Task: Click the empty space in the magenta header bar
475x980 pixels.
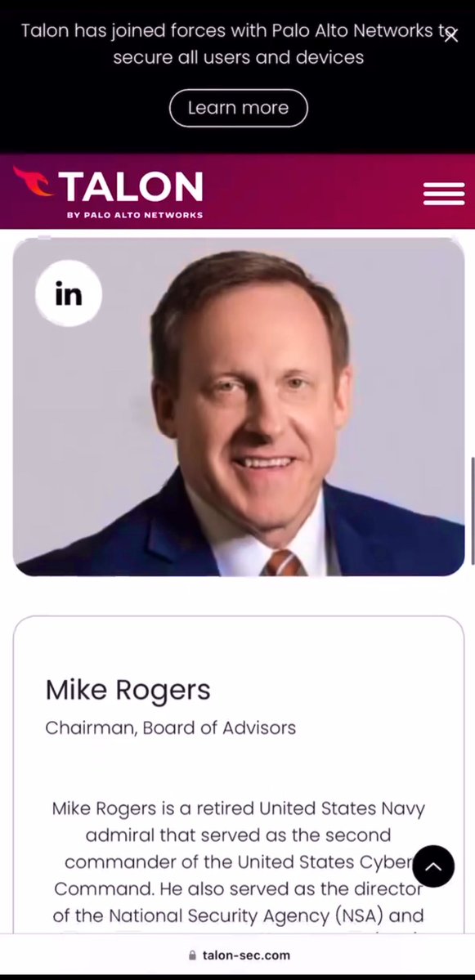Action: coord(312,191)
